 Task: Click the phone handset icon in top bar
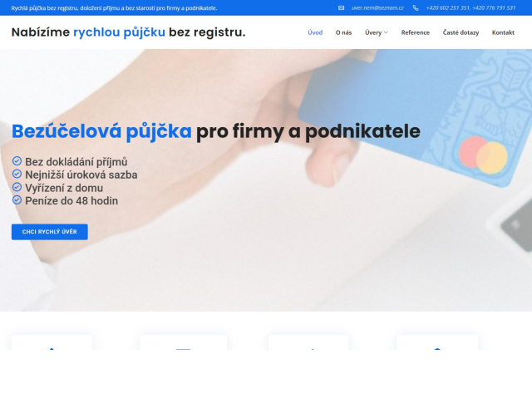pos(416,7)
